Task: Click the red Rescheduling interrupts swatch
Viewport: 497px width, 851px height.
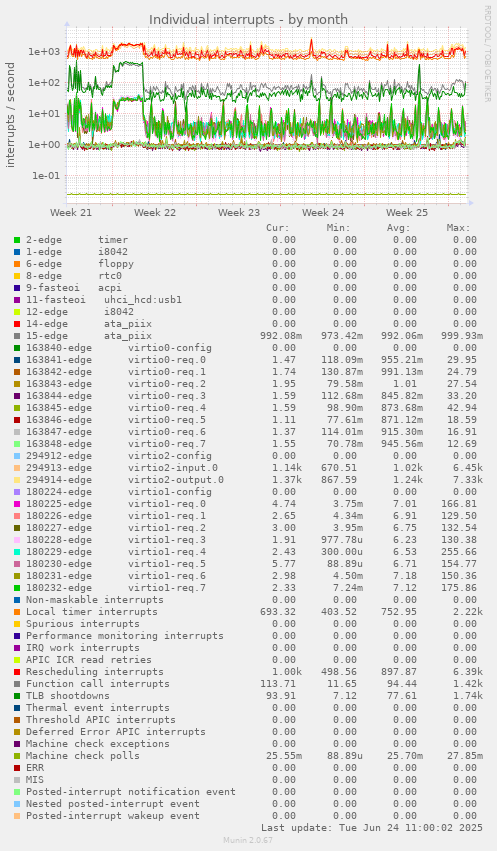Action: tap(17, 672)
